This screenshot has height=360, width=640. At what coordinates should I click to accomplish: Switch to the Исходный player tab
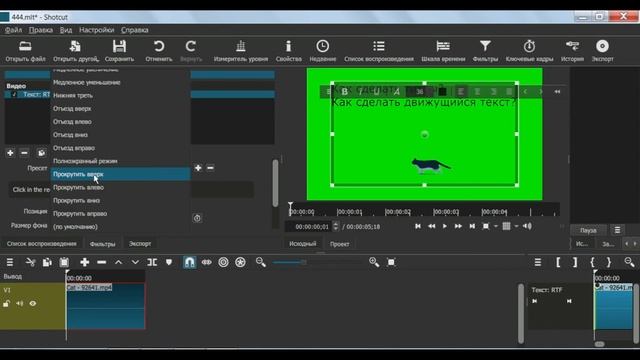(302, 244)
